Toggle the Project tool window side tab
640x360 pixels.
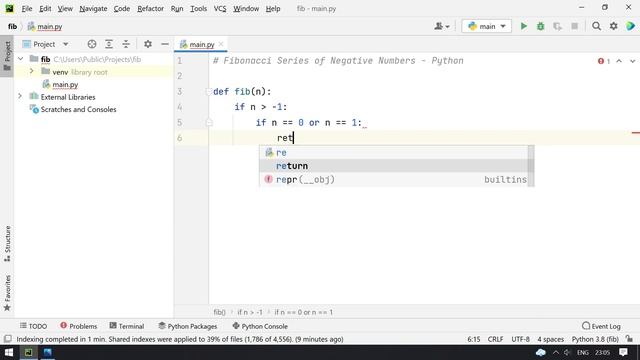pyautogui.click(x=7, y=56)
